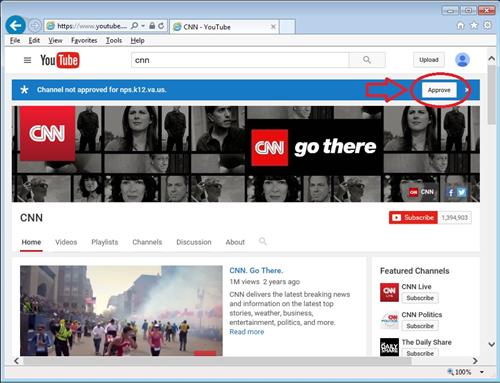Screen dimensions: 500x383
Task: Go back with the browser back arrow
Action: tap(15, 25)
